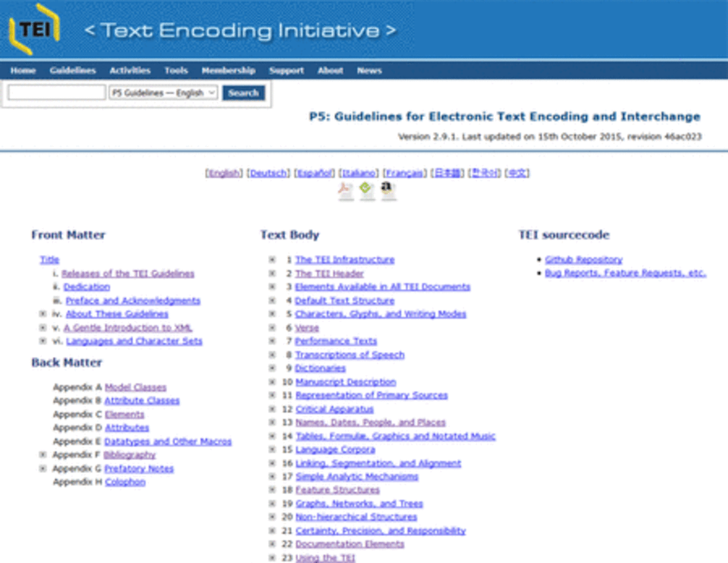Open Datatypes and Other Macros
The height and width of the screenshot is (563, 728).
coord(168,441)
